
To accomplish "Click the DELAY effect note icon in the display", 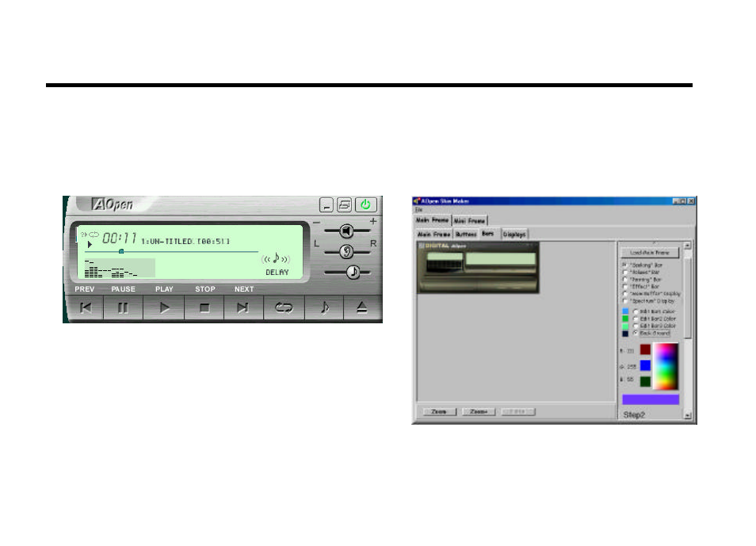I will [x=276, y=258].
